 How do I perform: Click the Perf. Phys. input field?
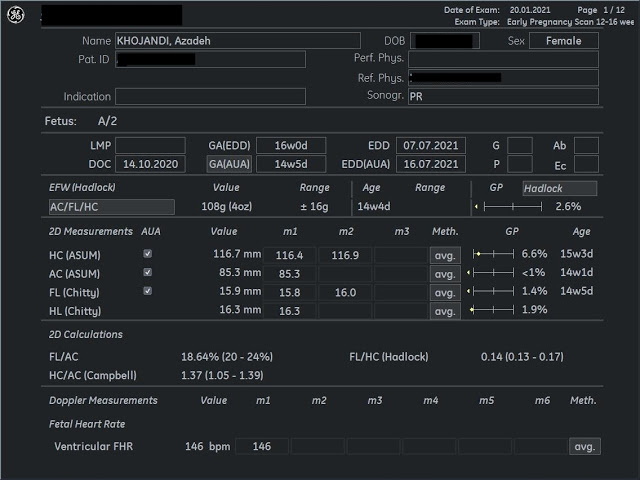coord(503,59)
